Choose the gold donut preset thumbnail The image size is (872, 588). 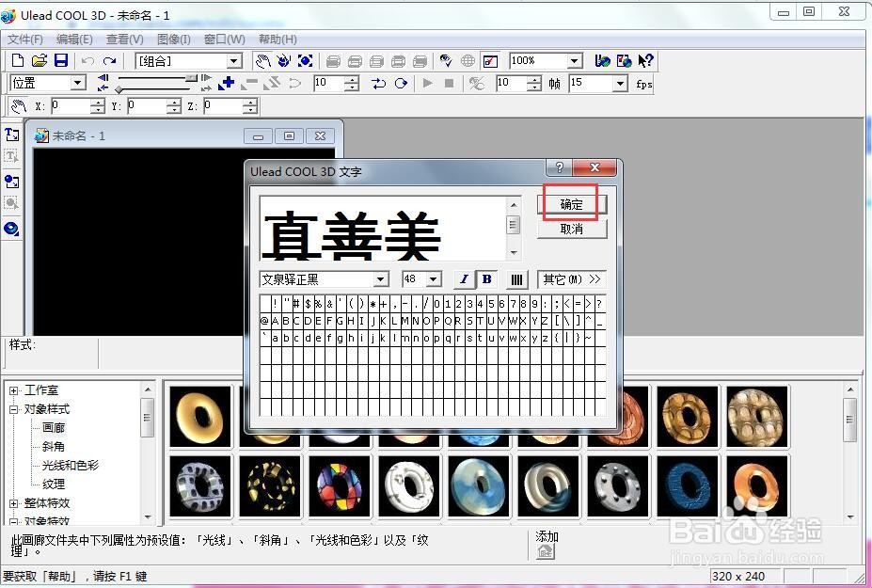click(200, 417)
